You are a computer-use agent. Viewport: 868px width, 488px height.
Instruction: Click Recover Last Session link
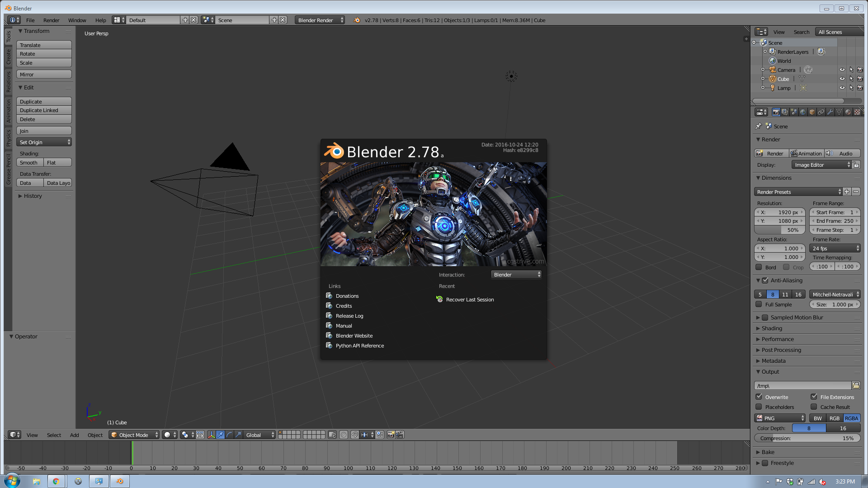point(470,299)
